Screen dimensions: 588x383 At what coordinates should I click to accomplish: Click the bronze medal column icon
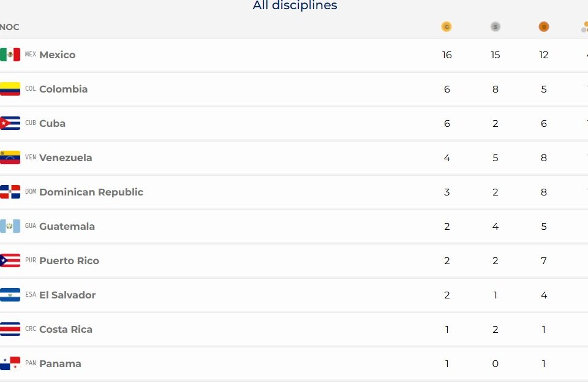tap(543, 26)
